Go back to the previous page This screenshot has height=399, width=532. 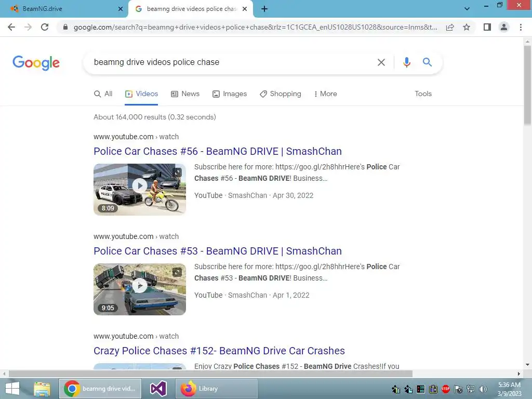[11, 27]
